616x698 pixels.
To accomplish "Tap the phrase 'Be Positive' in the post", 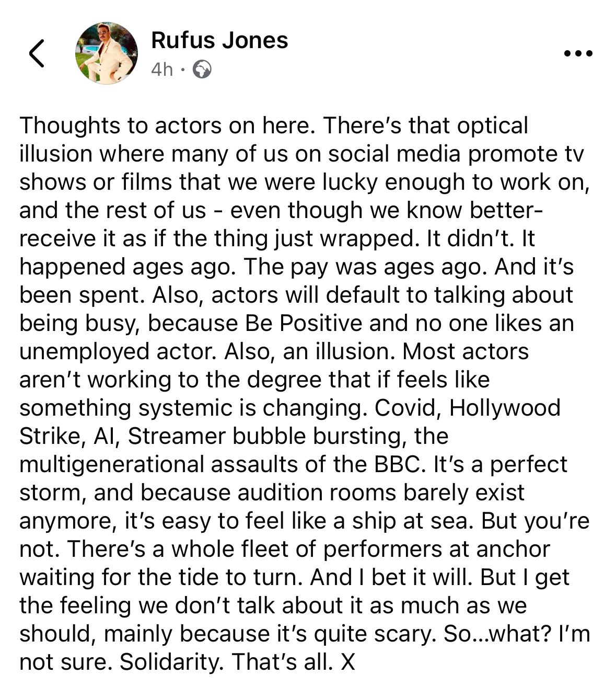I will tap(304, 323).
